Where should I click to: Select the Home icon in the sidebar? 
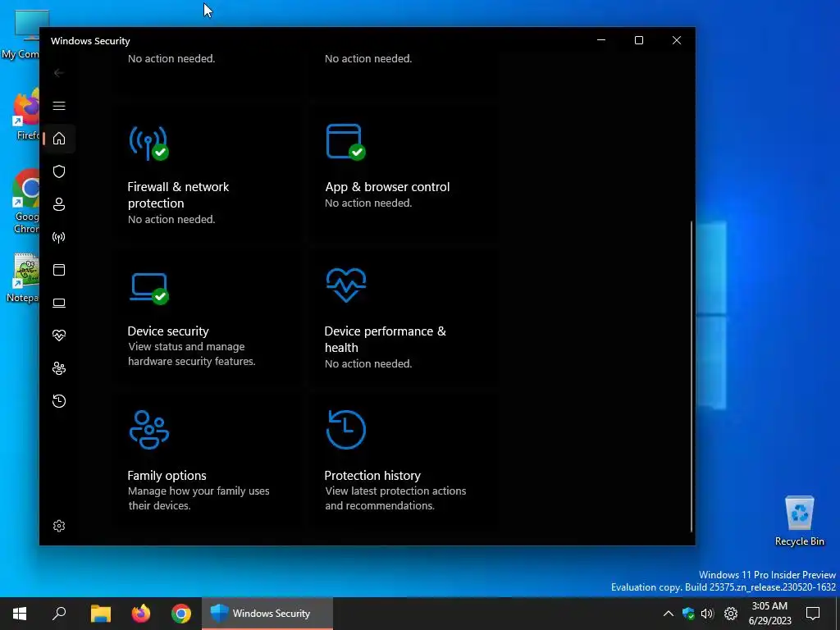(59, 138)
